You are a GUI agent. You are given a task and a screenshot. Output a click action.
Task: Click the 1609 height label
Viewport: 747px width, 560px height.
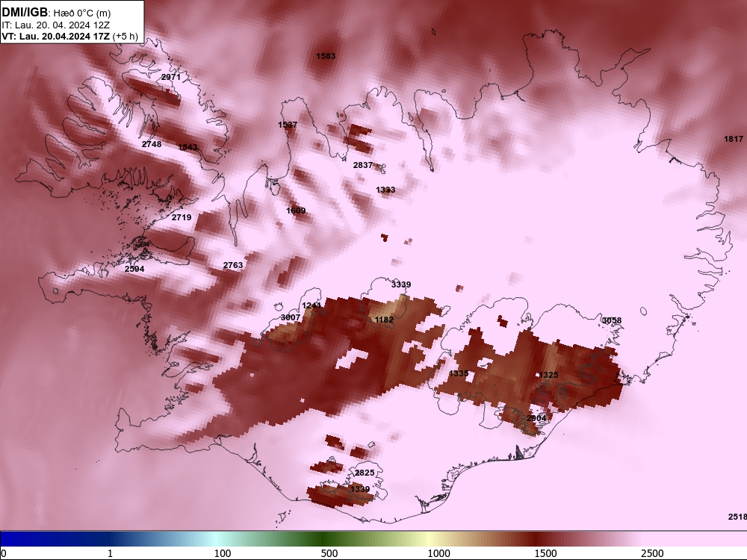(296, 211)
